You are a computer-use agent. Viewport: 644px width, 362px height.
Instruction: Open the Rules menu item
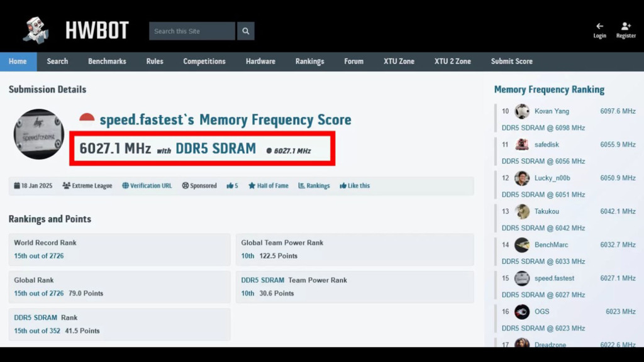(x=155, y=62)
